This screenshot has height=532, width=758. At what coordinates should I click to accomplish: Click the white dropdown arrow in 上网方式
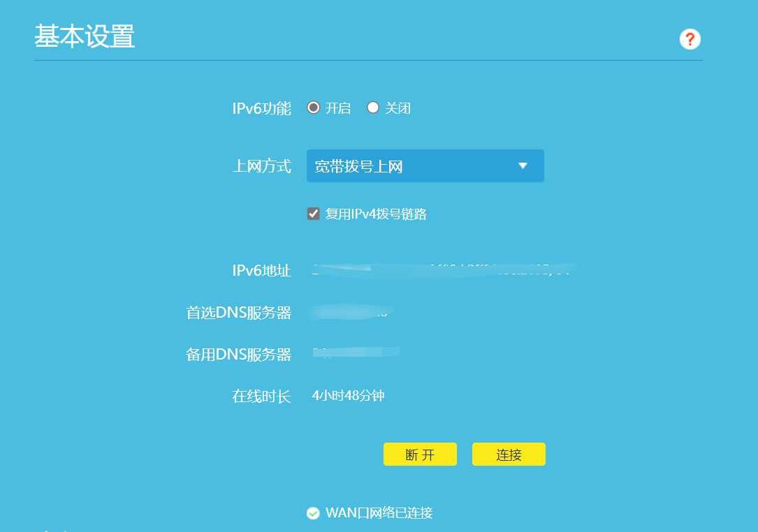[522, 166]
